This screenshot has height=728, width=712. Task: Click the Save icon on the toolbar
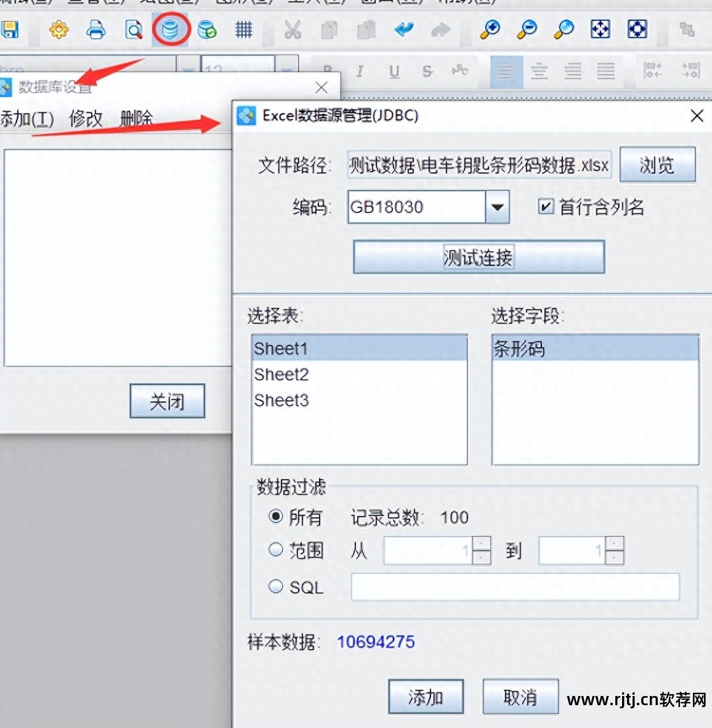pos(11,30)
